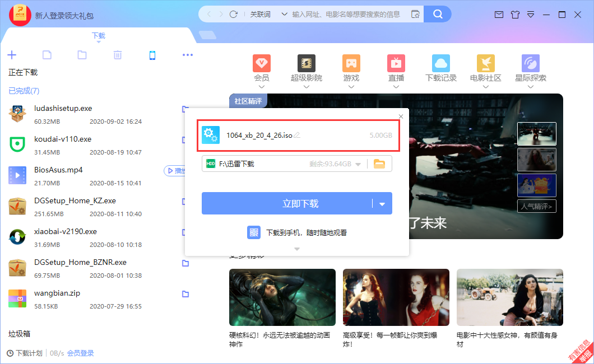The image size is (594, 364).
Task: Open the ludashisetup.exe download entry
Action: [x=63, y=108]
